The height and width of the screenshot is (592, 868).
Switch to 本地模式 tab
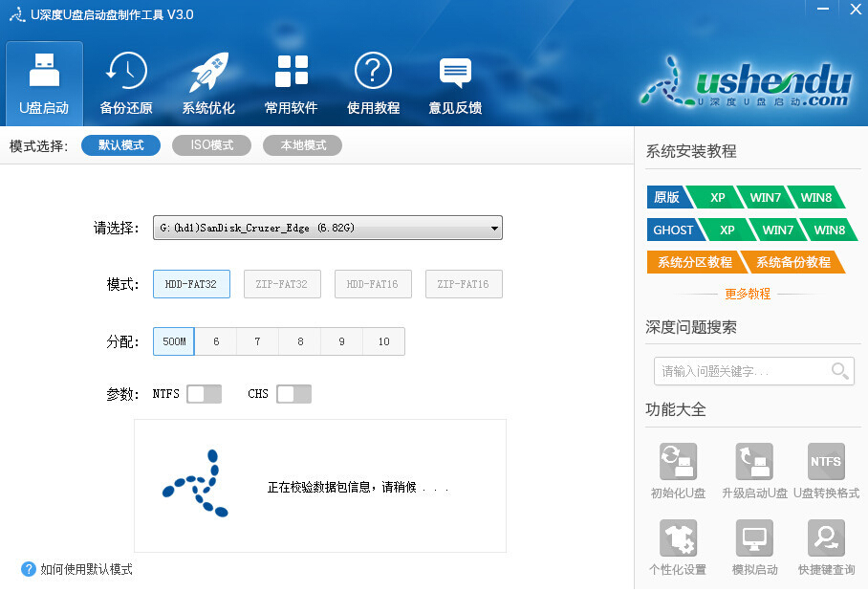302,144
